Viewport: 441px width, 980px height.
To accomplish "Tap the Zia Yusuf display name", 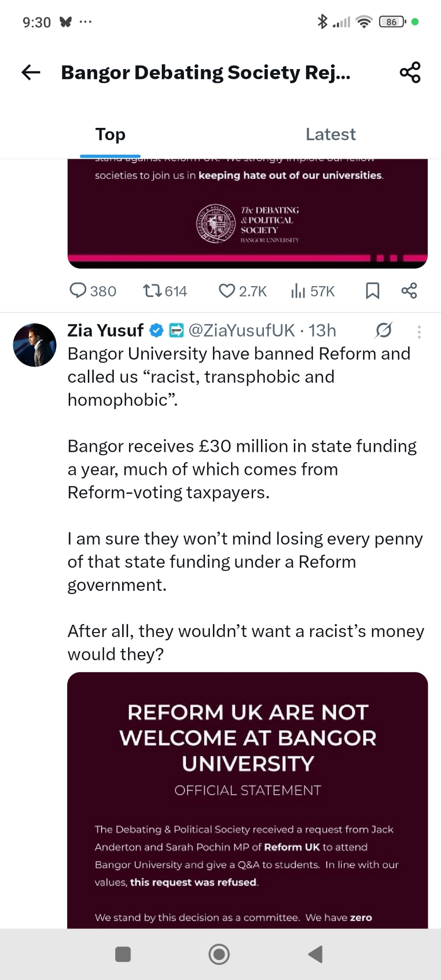I will tap(105, 331).
